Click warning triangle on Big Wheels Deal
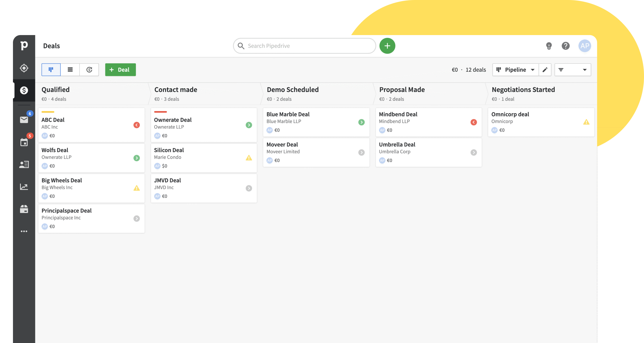The image size is (644, 343). tap(137, 188)
